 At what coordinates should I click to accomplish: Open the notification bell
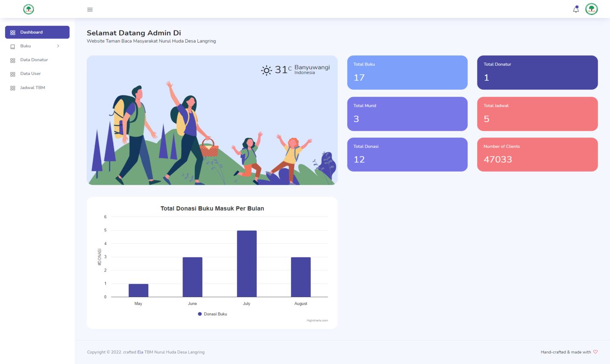[576, 9]
